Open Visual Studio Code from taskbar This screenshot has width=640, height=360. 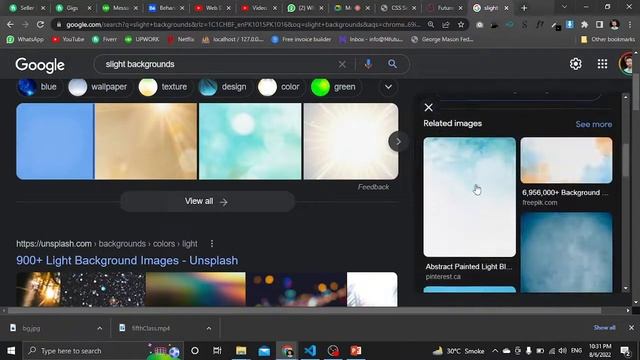point(310,351)
